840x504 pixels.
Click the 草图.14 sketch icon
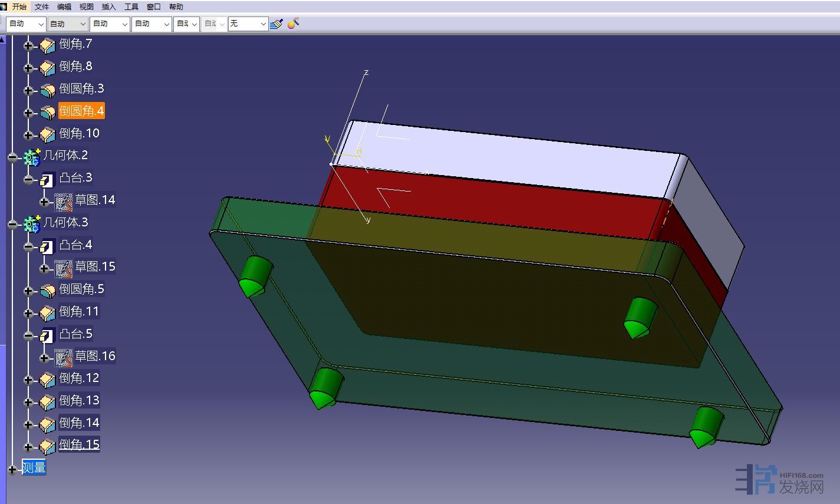click(63, 202)
